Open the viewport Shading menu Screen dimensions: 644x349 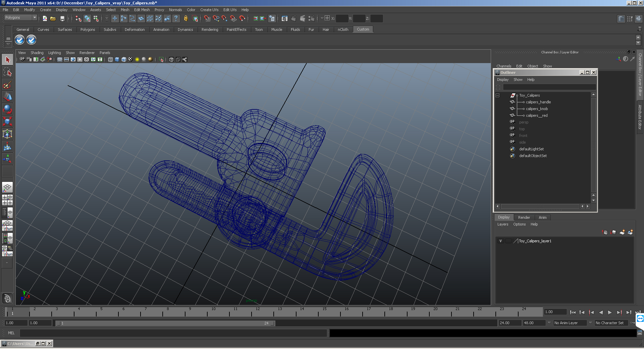[x=37, y=53]
